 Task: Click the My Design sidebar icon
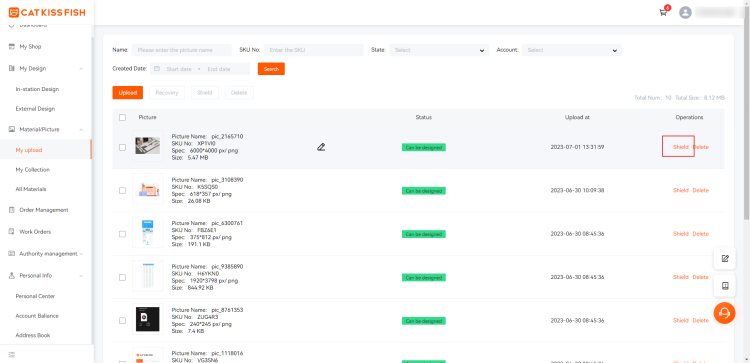[12, 68]
